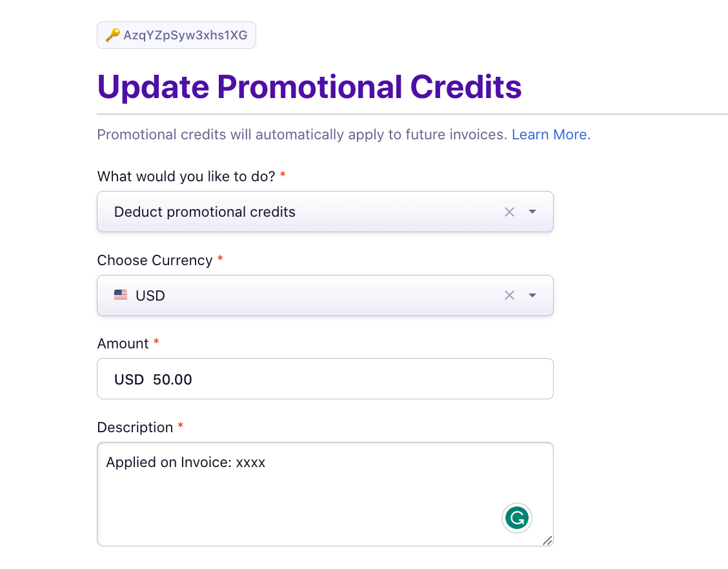Open the Grammarly icon in Description box
The width and height of the screenshot is (728, 569).
(517, 518)
